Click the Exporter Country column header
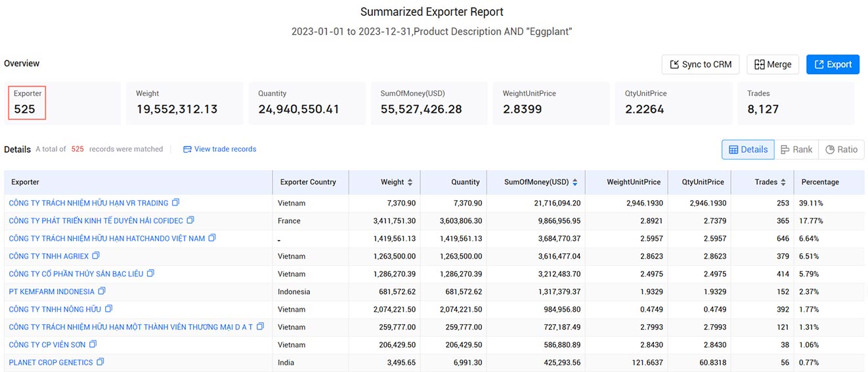Viewport: 868px width, 372px height. (311, 182)
